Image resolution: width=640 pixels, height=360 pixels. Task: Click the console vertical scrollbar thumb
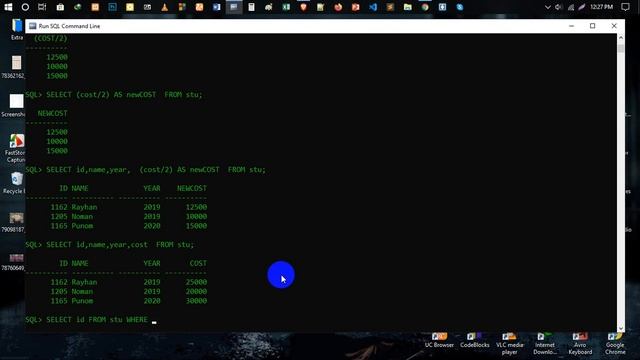pos(621,49)
